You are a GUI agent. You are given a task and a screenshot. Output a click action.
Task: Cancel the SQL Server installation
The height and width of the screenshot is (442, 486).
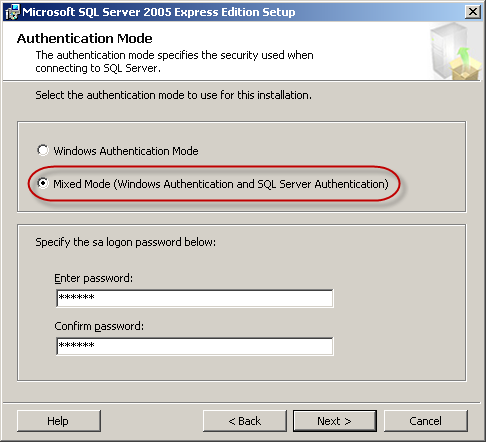[x=426, y=421]
